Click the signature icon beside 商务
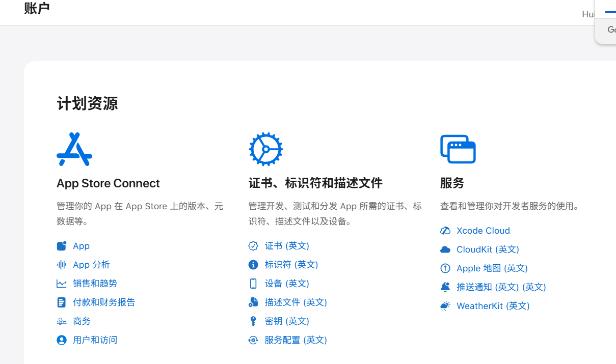Screen dimensions: 616x364 point(62,321)
